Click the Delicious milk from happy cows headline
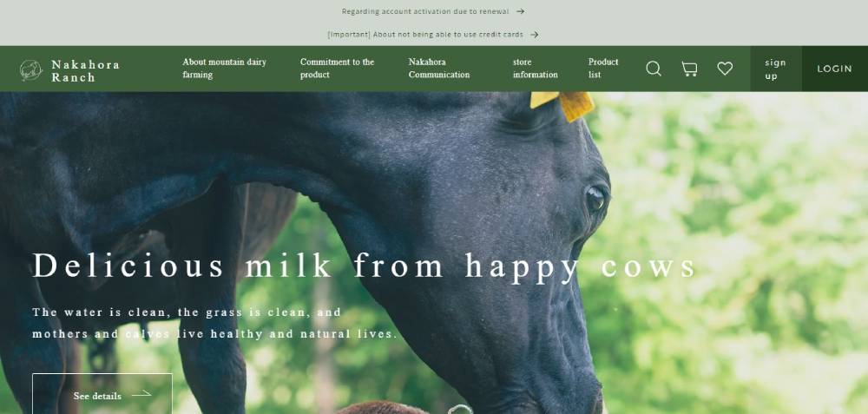 pyautogui.click(x=365, y=266)
